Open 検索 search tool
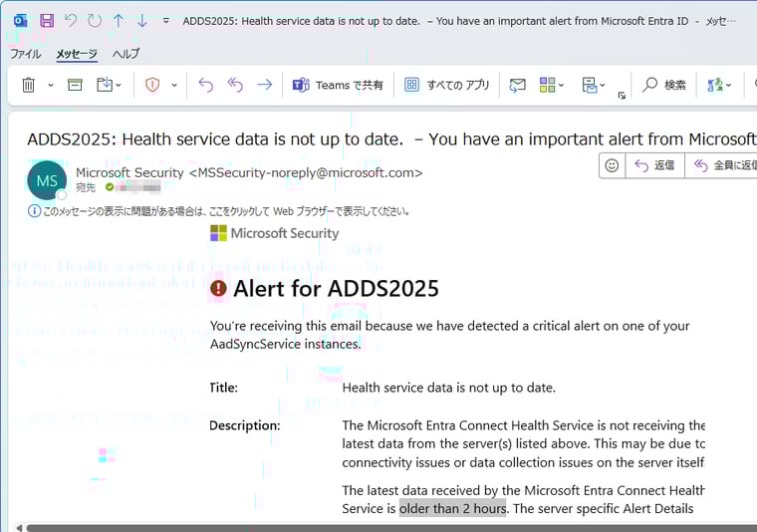Image resolution: width=757 pixels, height=532 pixels. click(x=663, y=85)
